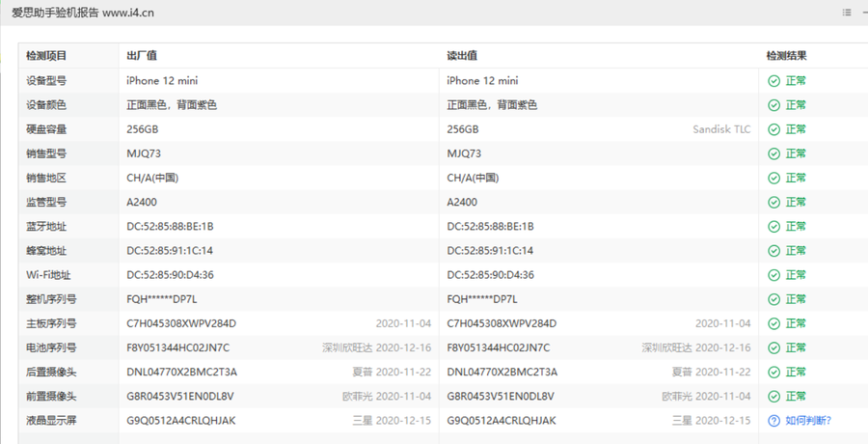Image resolution: width=868 pixels, height=444 pixels.
Task: Click MJQ73 in the 出厂值 column
Action: 144,153
